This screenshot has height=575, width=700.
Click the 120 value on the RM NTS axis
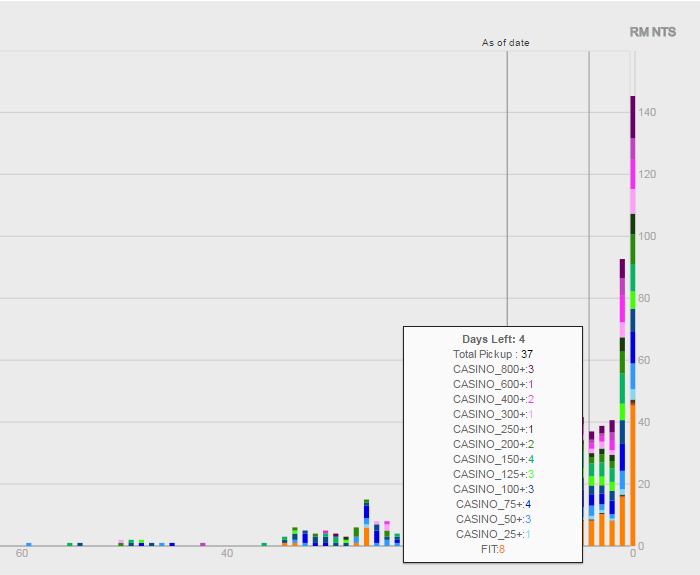647,175
